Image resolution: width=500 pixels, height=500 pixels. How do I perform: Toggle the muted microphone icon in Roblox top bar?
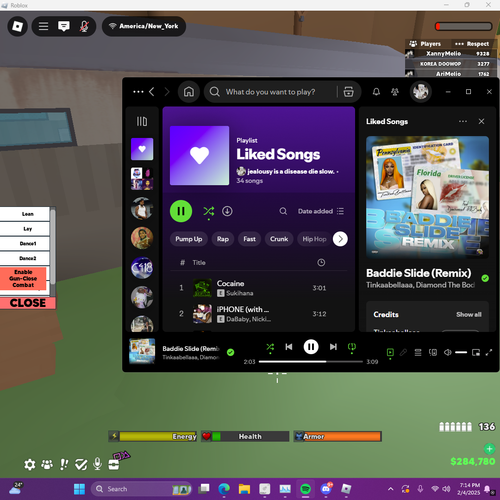84,26
